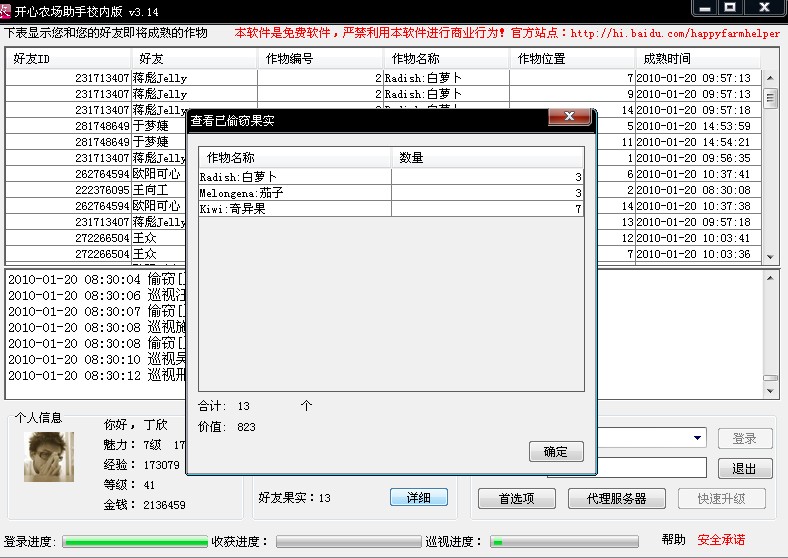Click the 帮助 help link

[x=673, y=540]
